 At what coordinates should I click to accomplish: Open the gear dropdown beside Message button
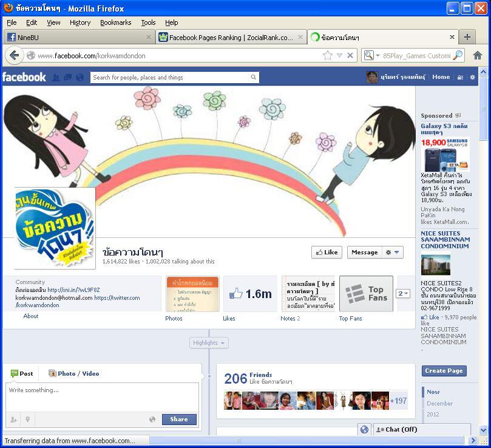point(393,253)
